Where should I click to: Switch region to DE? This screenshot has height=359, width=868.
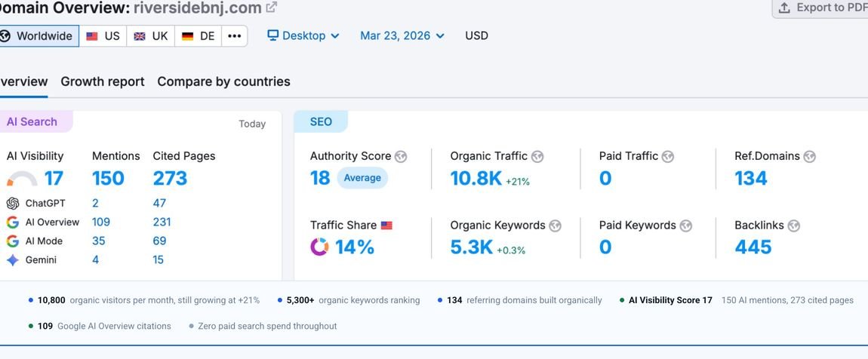[199, 36]
